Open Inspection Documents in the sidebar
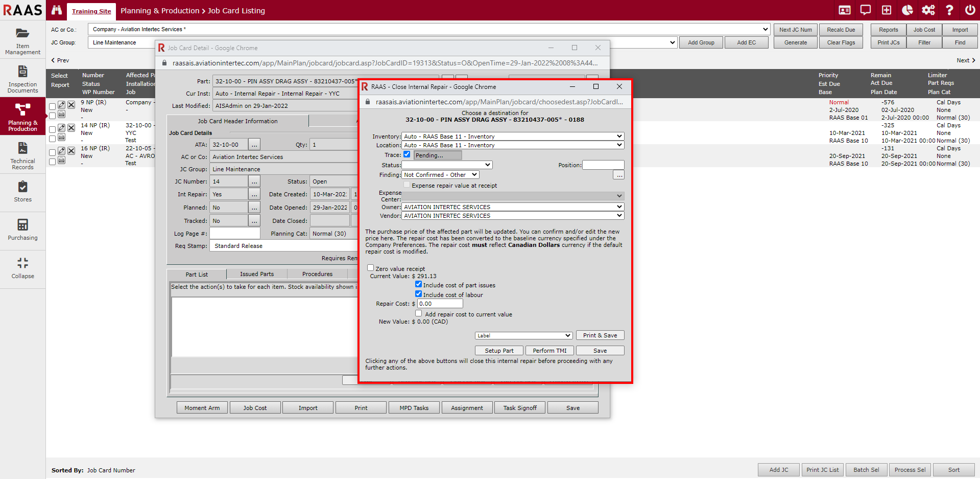This screenshot has height=479, width=980. tap(22, 78)
